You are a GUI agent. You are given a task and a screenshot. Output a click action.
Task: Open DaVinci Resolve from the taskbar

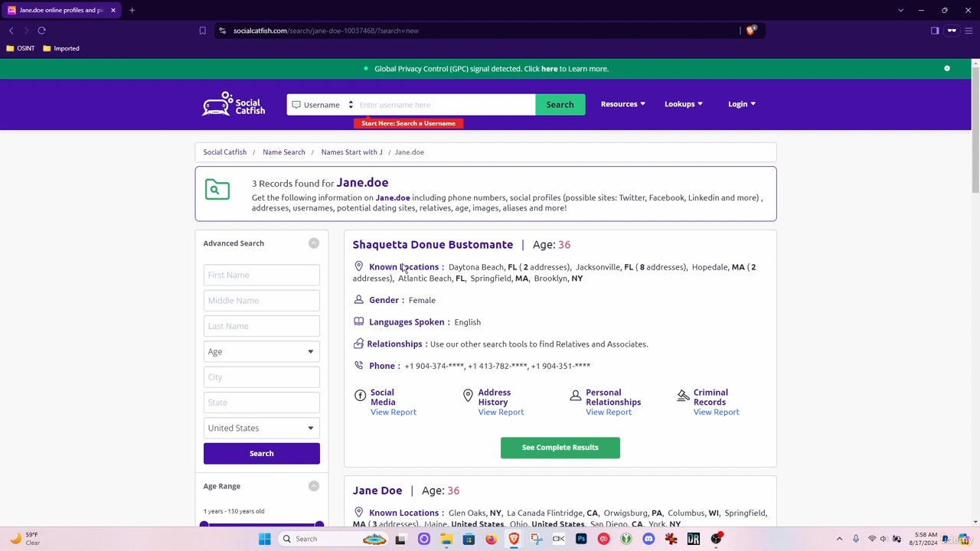click(694, 539)
